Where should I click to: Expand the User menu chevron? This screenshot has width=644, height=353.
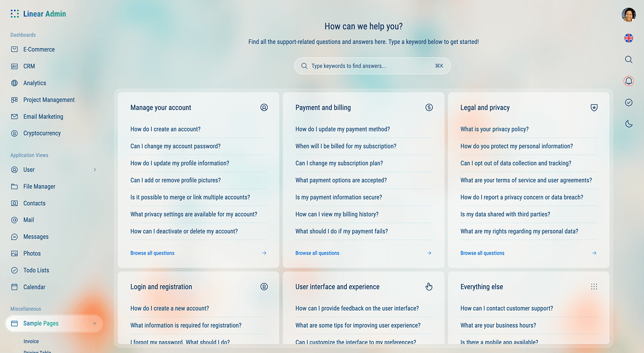[x=95, y=170]
